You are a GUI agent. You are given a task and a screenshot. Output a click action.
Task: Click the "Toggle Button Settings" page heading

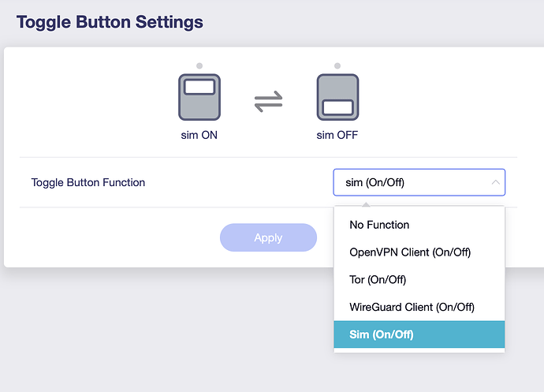[110, 22]
